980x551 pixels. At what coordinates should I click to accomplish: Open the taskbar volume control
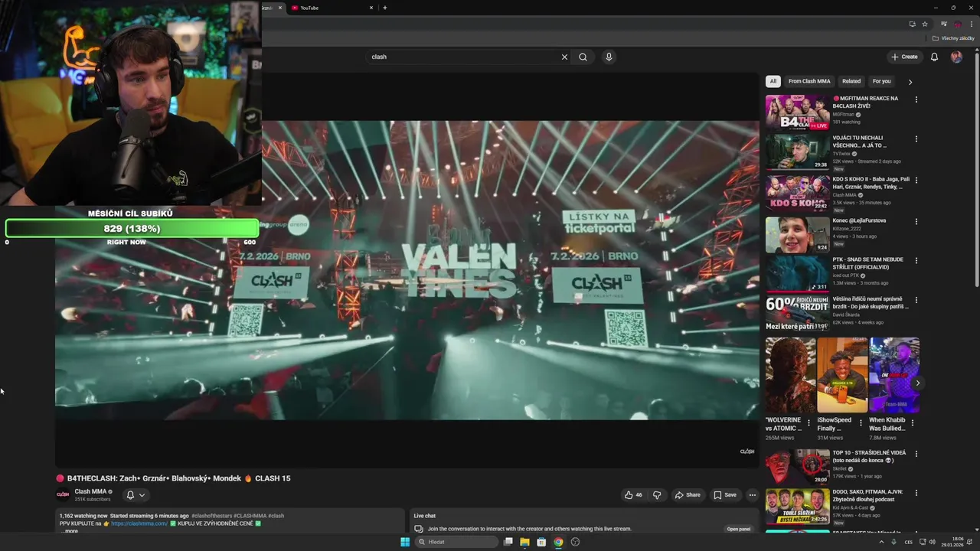click(x=932, y=542)
